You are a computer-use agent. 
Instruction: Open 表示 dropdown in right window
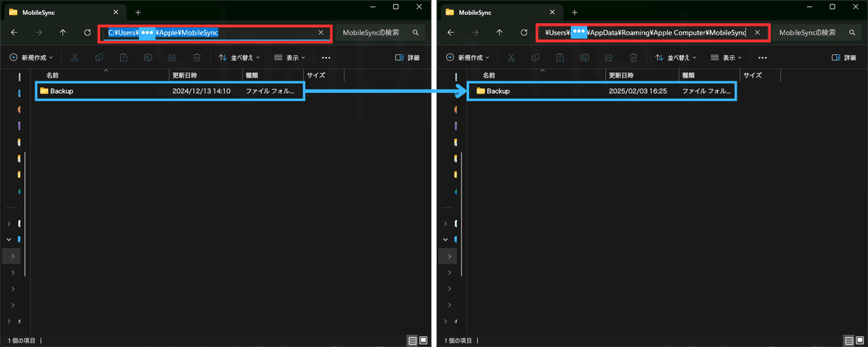point(726,58)
